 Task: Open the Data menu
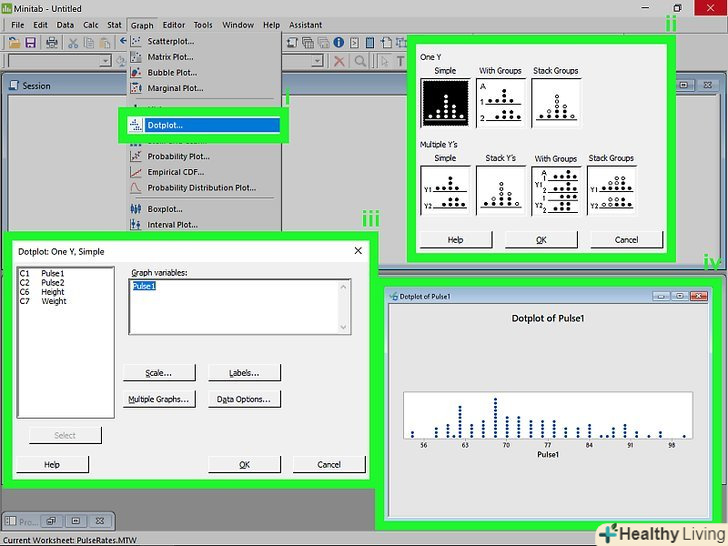pyautogui.click(x=65, y=25)
